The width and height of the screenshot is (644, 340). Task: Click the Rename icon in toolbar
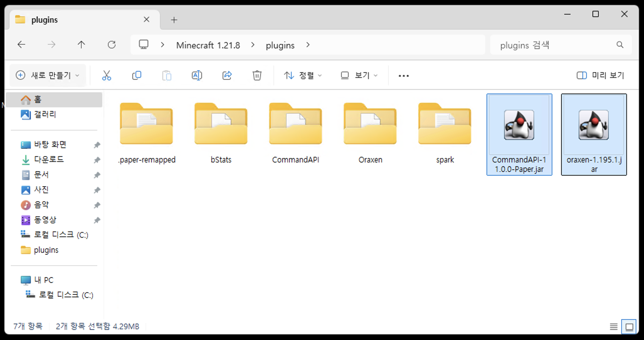point(197,76)
